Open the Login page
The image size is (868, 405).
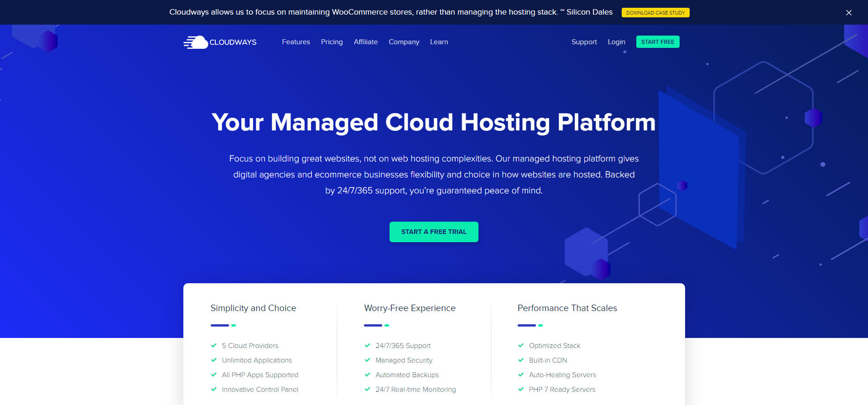(616, 42)
